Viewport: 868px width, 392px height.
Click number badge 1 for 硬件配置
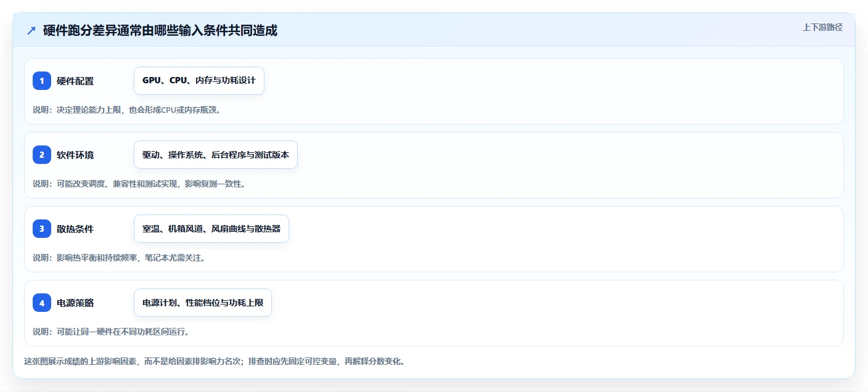click(42, 81)
